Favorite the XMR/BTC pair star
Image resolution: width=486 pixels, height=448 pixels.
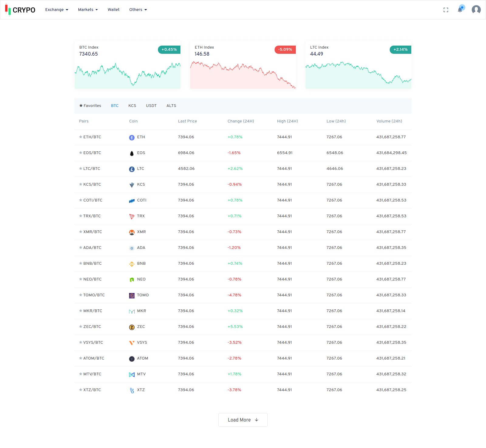click(x=81, y=232)
